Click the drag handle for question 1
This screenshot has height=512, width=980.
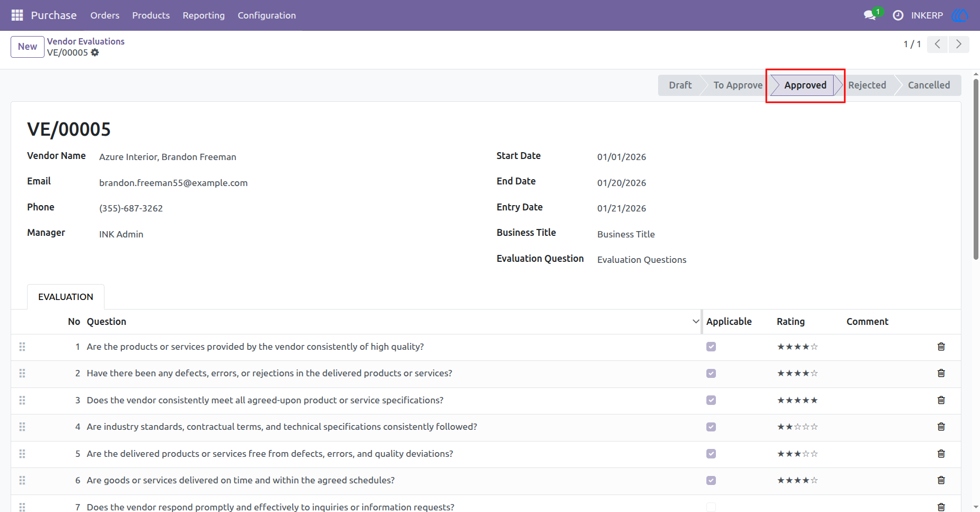(x=22, y=347)
